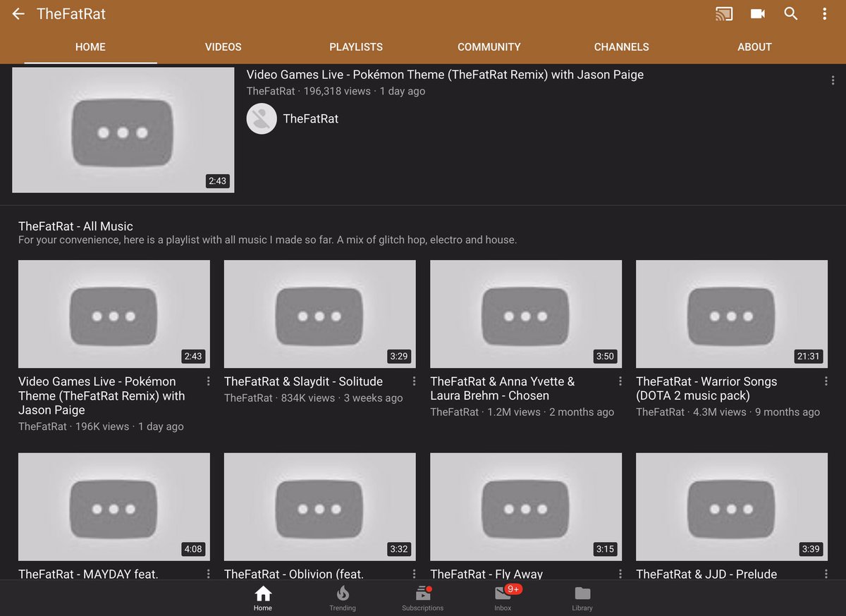Open menu for Slaydit - Solitude video
Viewport: 846px width, 616px height.
point(414,381)
